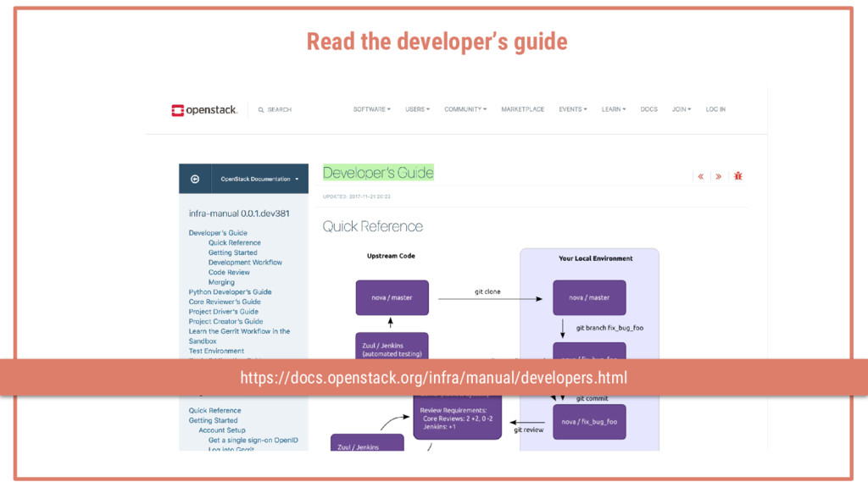
Task: Click the Zuul / Jenkins automated testing box
Action: coord(392,347)
